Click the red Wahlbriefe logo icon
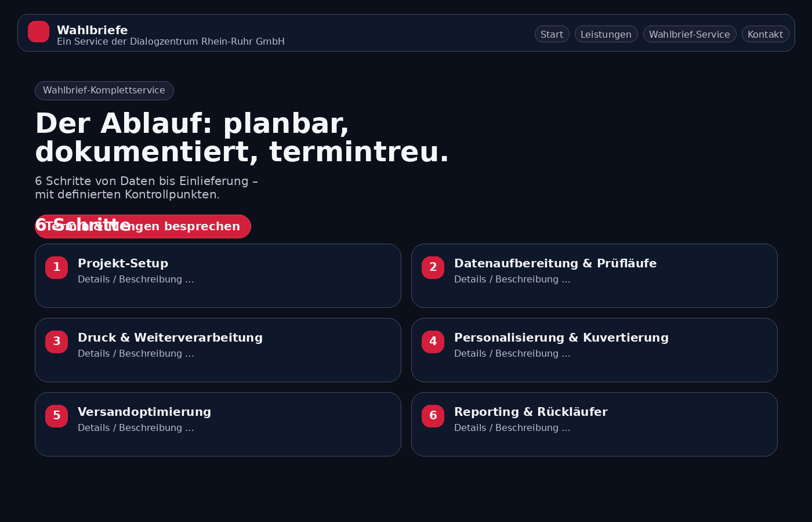The width and height of the screenshot is (812, 522). (38, 32)
